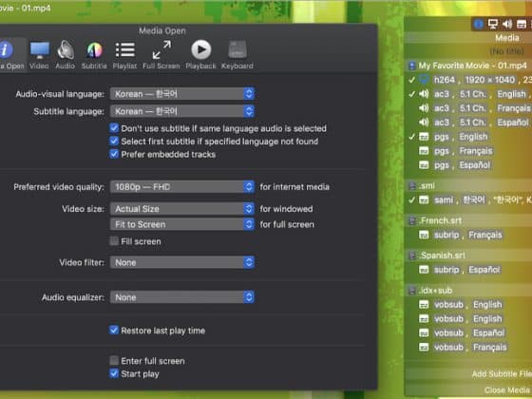The width and height of the screenshot is (532, 399).
Task: Open the Actual Size video size dropdown
Action: (x=182, y=209)
